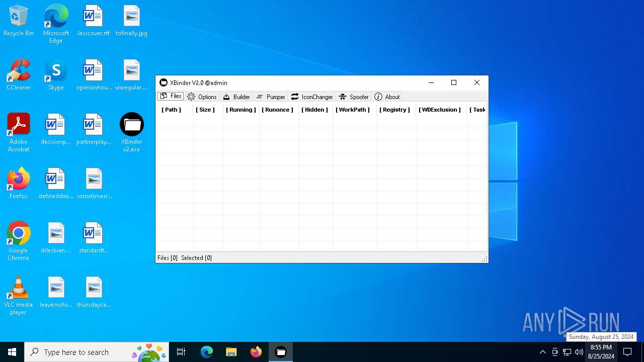
Task: Select the VLC media player shortcut
Action: [19, 296]
